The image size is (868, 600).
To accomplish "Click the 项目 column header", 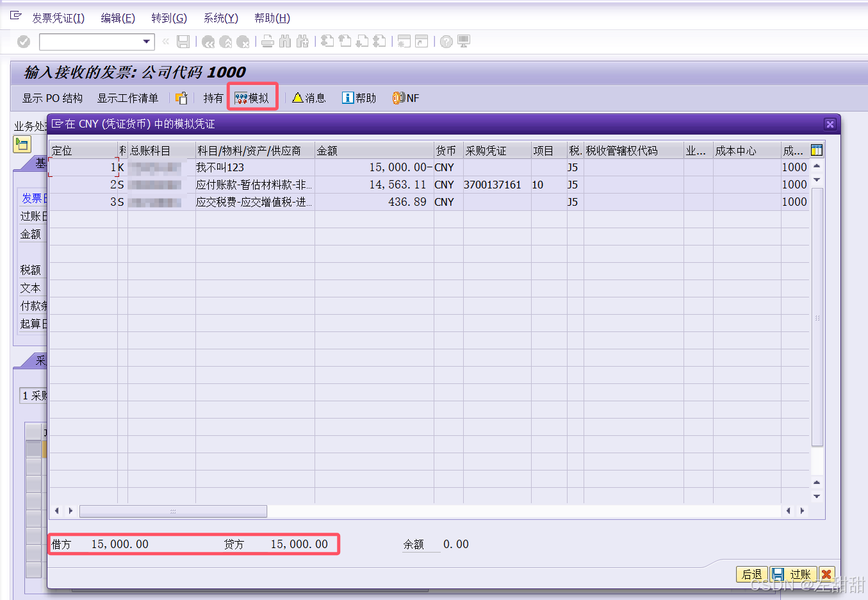I will coord(549,151).
